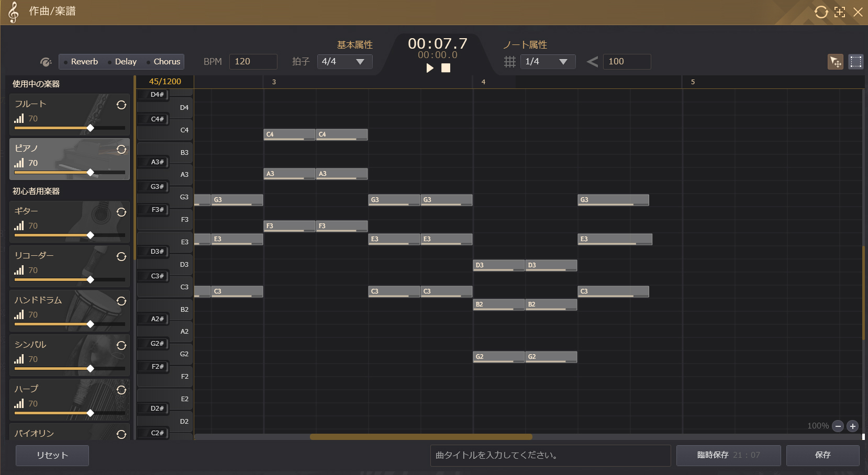Toggle the Chorus effect
The height and width of the screenshot is (475, 868).
(164, 62)
